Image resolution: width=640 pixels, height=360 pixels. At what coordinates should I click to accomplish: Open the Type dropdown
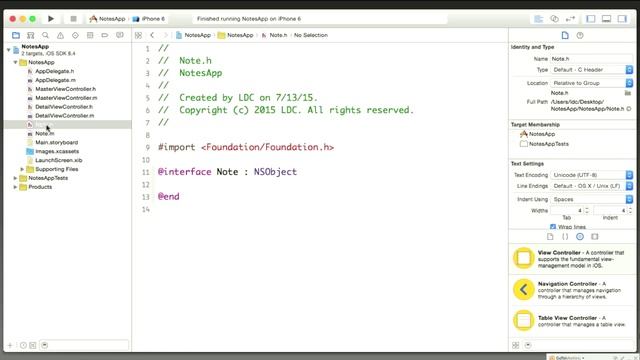point(591,70)
